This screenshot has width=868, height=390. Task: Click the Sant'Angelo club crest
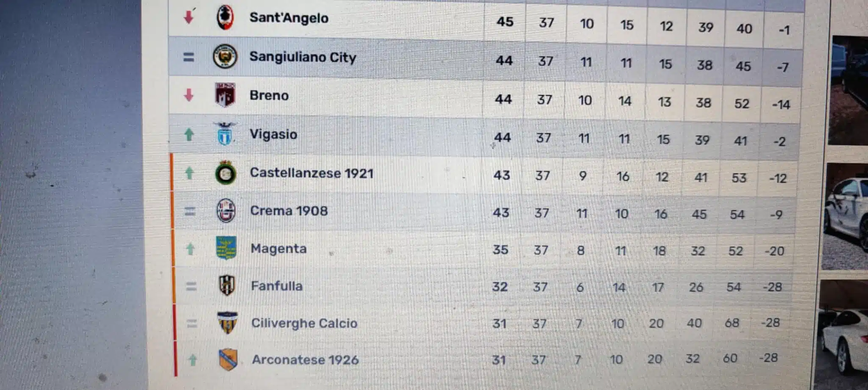[x=225, y=18]
